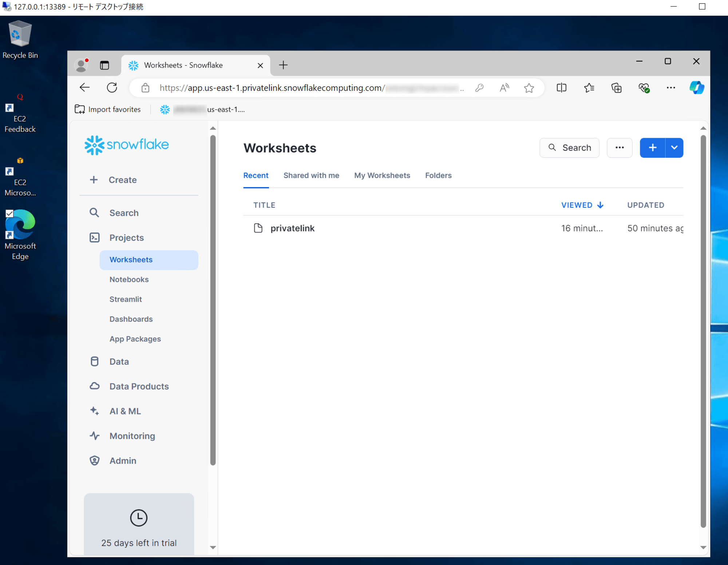Click the sidebar scrollbar down arrow
This screenshot has height=565, width=728.
click(x=213, y=547)
